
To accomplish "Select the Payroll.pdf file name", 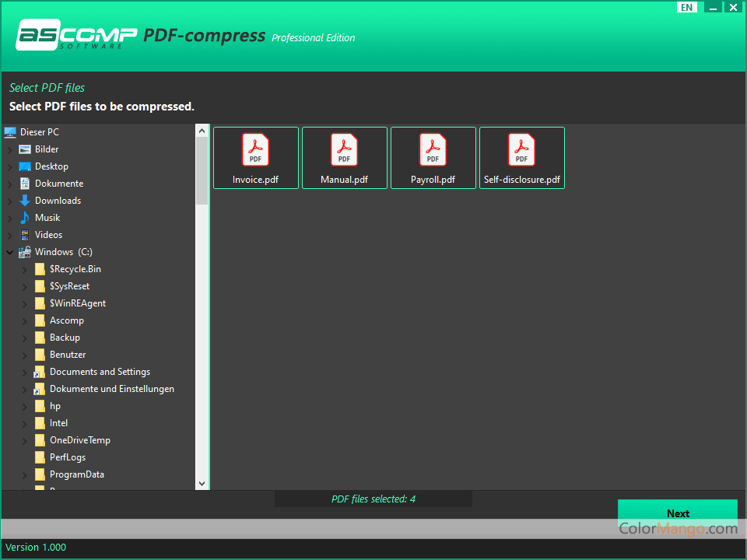I will pos(433,180).
